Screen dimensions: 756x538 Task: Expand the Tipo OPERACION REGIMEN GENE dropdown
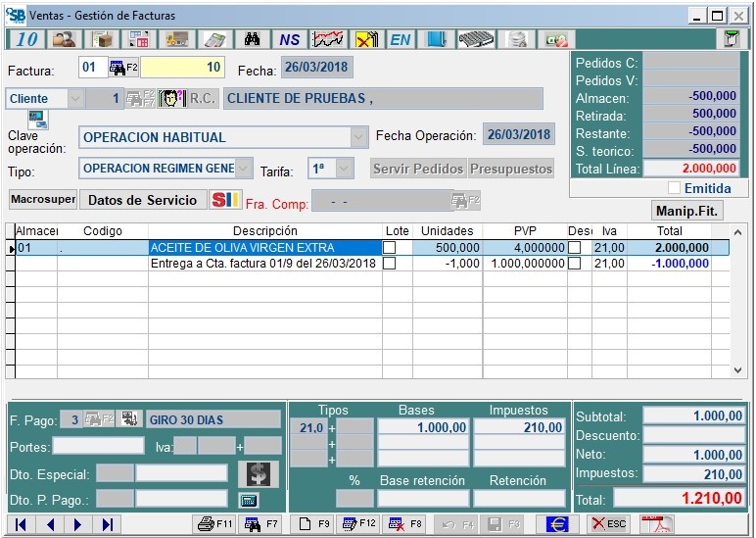pos(244,169)
